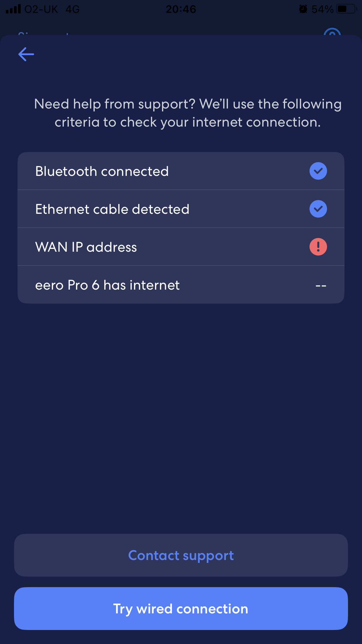
Task: Tap the O2-UK carrier label
Action: point(41,9)
